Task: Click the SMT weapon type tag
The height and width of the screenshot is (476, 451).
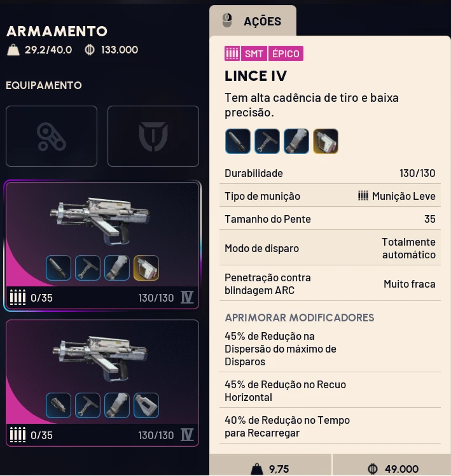Action: pos(254,54)
